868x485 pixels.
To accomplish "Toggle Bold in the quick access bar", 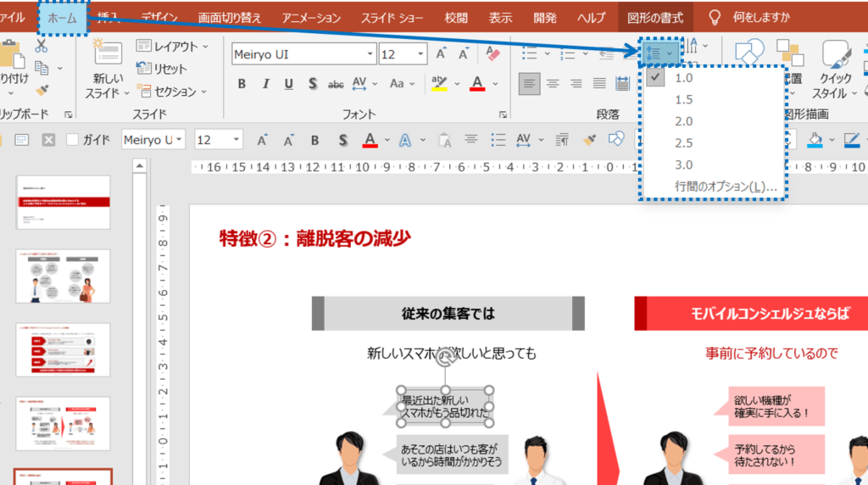I will (314, 140).
